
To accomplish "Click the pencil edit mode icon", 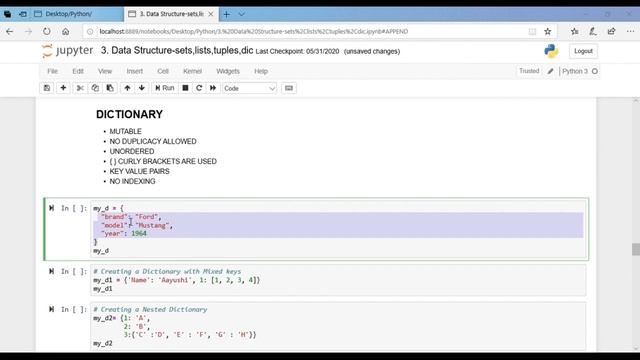I will point(550,71).
